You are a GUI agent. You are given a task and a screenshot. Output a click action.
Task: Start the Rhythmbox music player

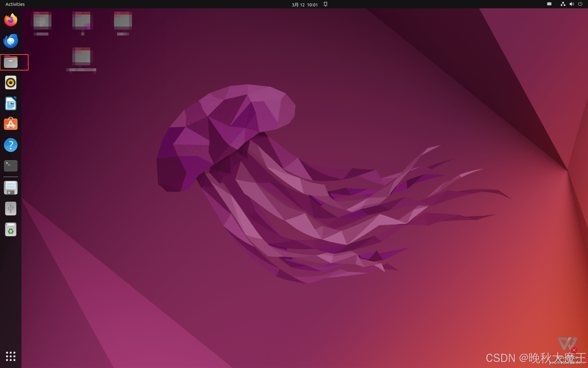(11, 83)
